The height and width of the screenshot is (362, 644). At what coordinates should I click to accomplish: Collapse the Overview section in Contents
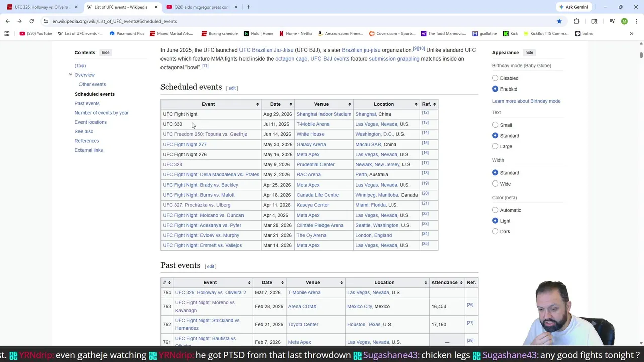pyautogui.click(x=70, y=75)
